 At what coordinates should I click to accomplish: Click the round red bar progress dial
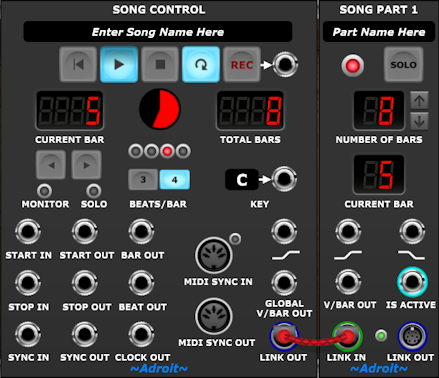coord(159,109)
